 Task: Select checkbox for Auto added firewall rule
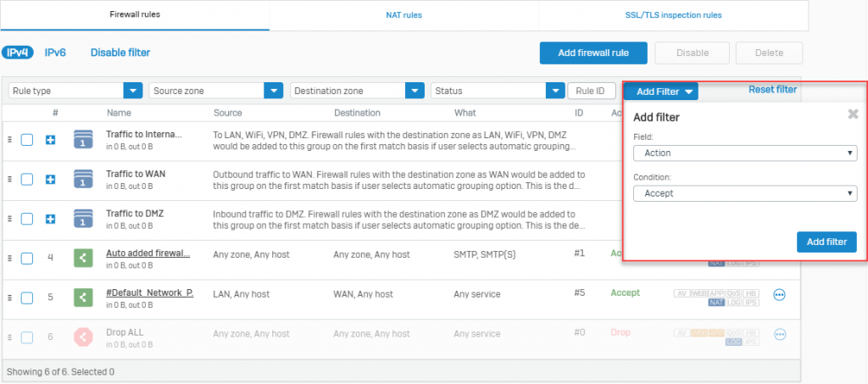pos(27,259)
